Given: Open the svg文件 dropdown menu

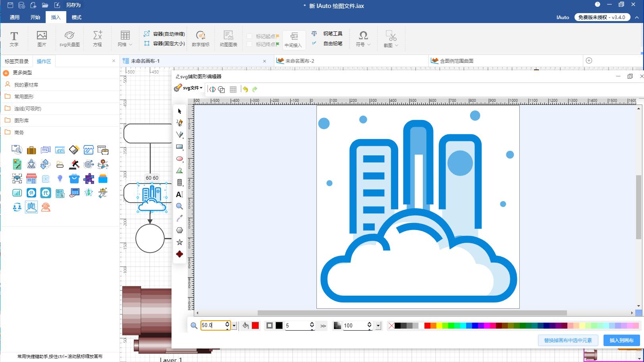Looking at the screenshot, I should tap(193, 88).
